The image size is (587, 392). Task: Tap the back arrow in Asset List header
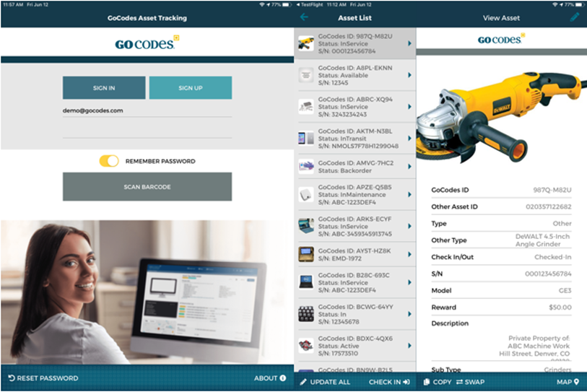[305, 17]
